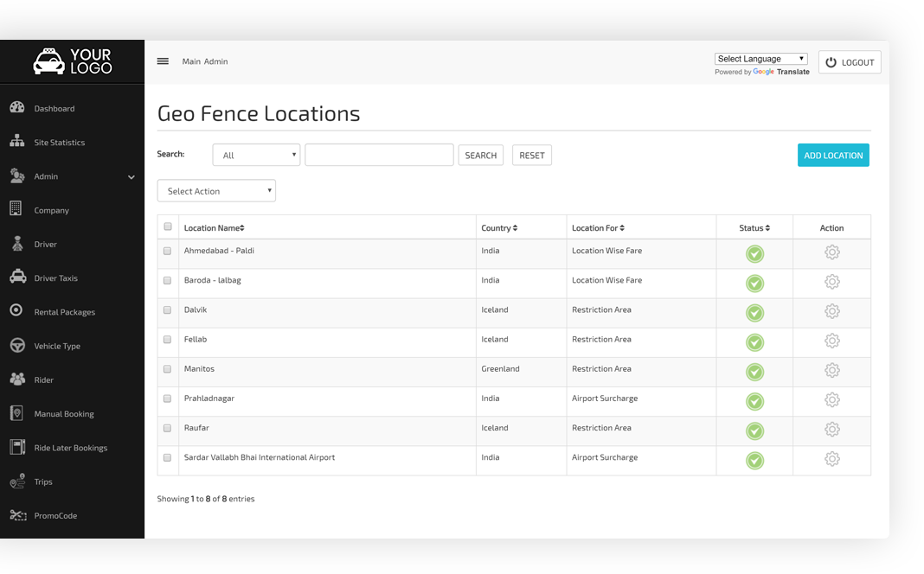Open the search filter dropdown showing All

[255, 154]
